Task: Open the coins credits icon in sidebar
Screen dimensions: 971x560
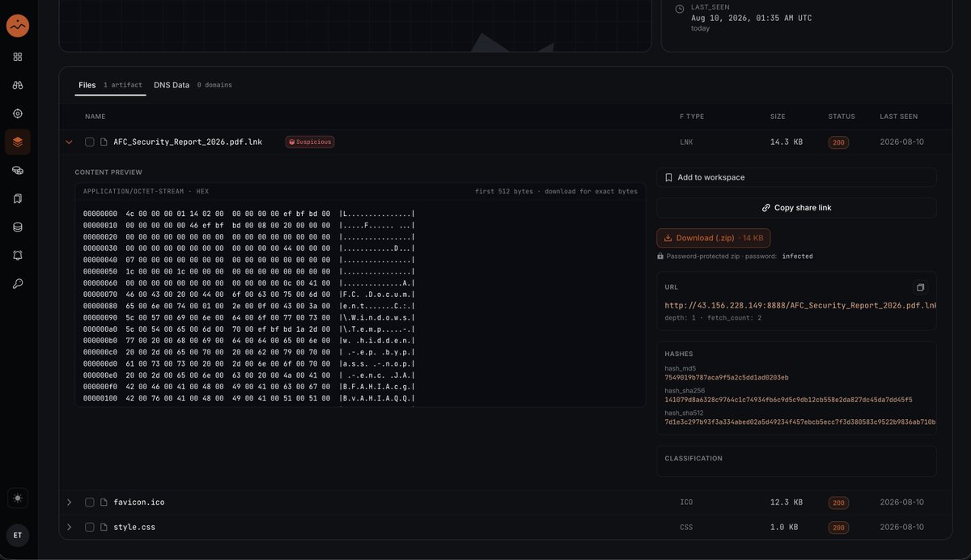Action: coord(18,170)
